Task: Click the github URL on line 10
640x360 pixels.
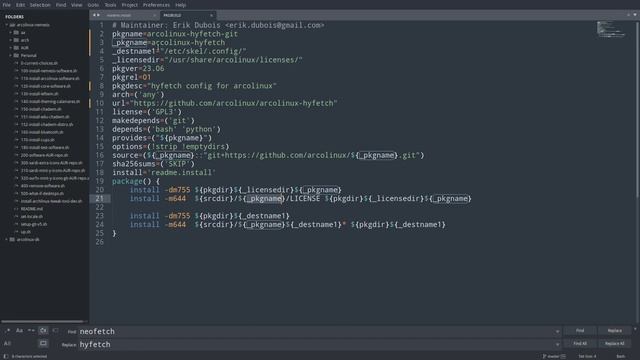Action: tap(233, 103)
